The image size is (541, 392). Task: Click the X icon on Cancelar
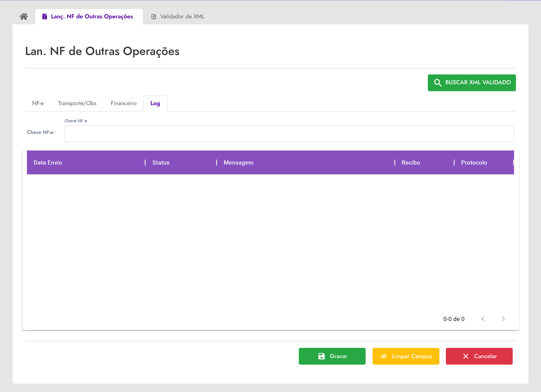click(466, 356)
